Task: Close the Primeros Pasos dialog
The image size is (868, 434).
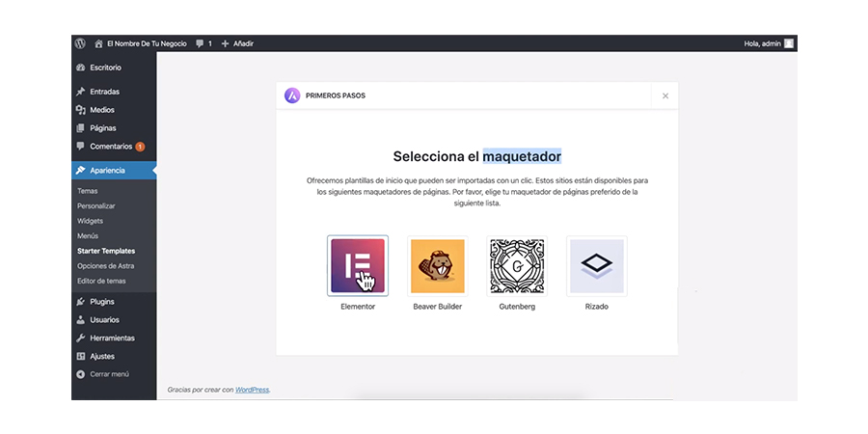Action: tap(665, 95)
